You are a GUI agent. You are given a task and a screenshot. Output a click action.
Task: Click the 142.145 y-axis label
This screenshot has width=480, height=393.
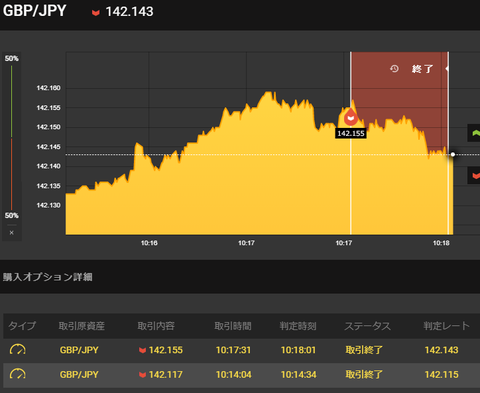49,147
